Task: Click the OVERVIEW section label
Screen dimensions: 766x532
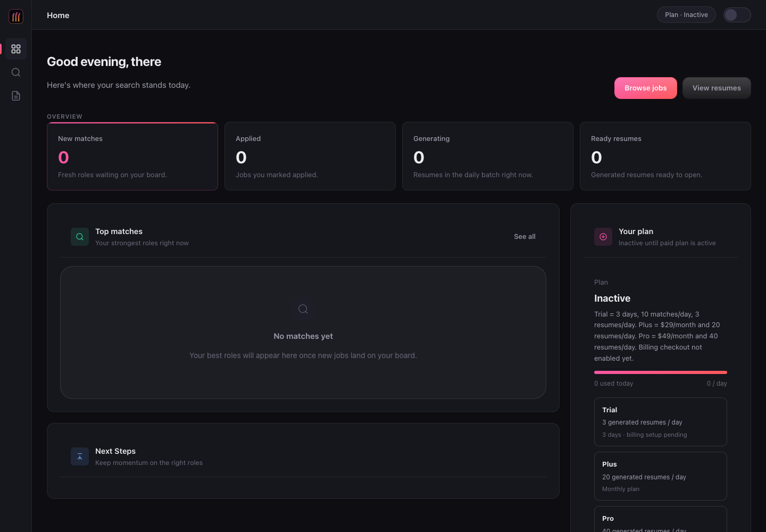Action: pos(64,117)
